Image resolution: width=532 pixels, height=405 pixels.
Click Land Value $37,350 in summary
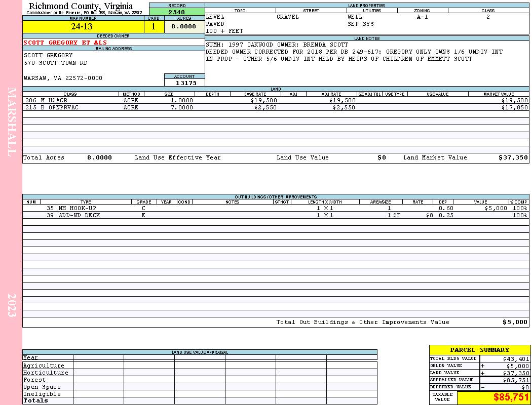pyautogui.click(x=516, y=373)
